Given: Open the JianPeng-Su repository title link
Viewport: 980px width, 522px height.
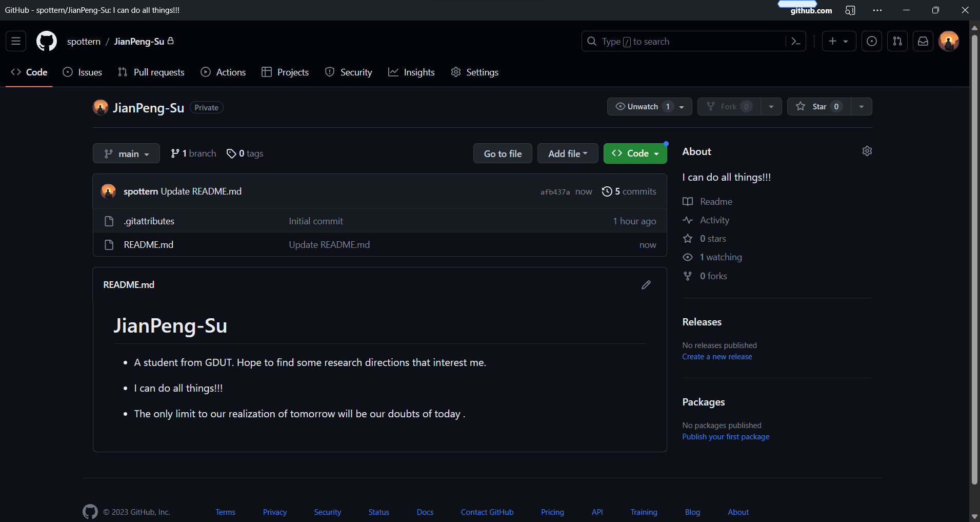Looking at the screenshot, I should pos(149,108).
